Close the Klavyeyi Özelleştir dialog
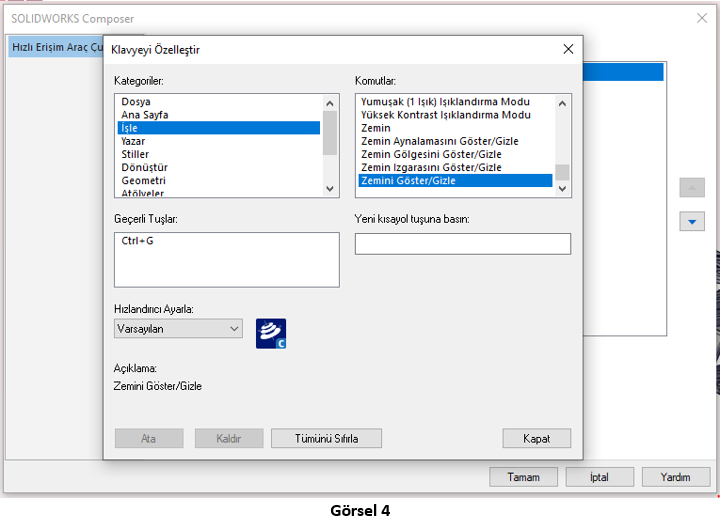Screen dimensions: 720x524 tap(568, 49)
